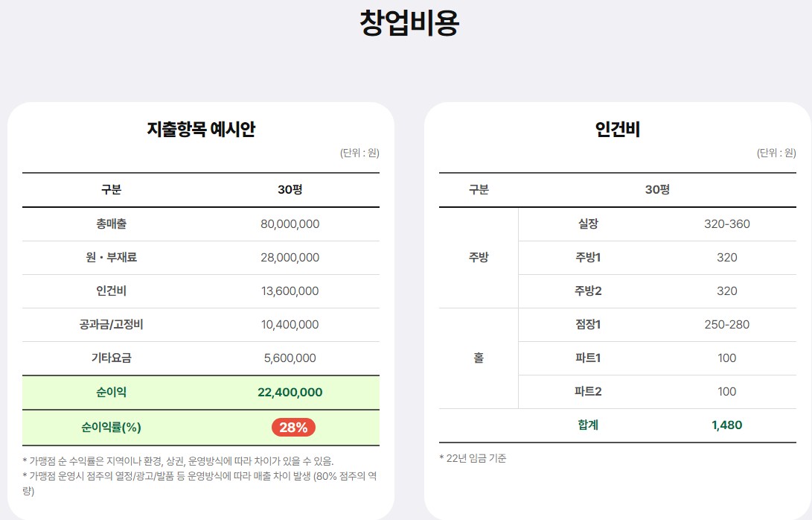Click the 합계 total value 1,480
The width and height of the screenshot is (812, 520).
[x=726, y=425]
